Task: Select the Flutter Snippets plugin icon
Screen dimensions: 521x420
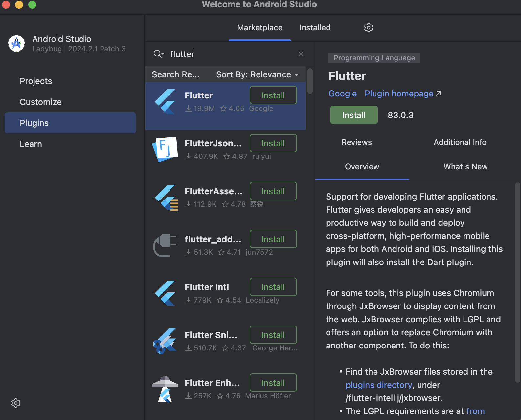Action: click(165, 341)
